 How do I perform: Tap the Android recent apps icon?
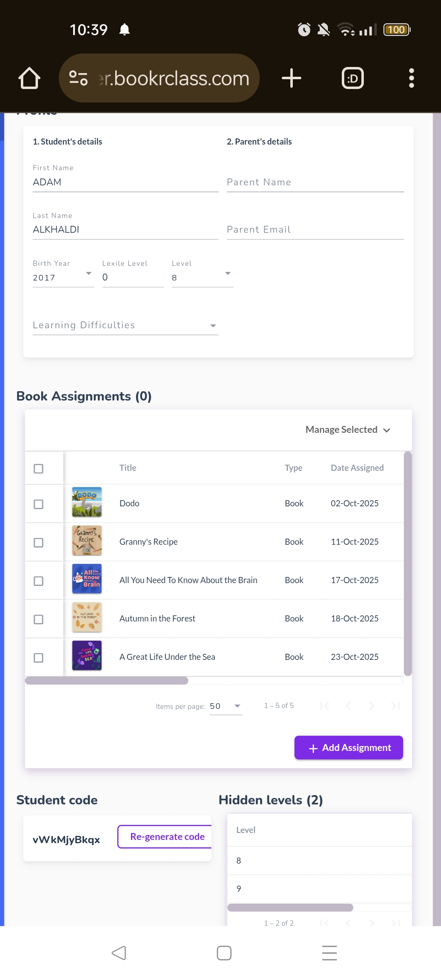[329, 953]
